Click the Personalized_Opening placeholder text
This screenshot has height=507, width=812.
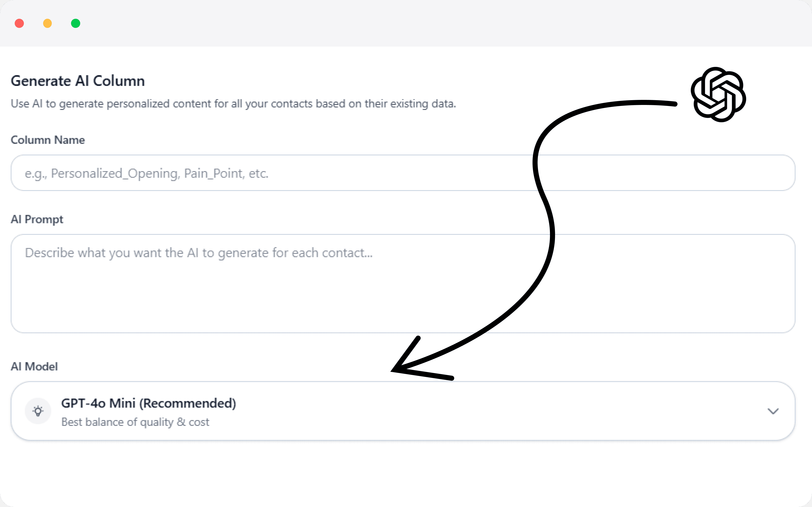(146, 173)
